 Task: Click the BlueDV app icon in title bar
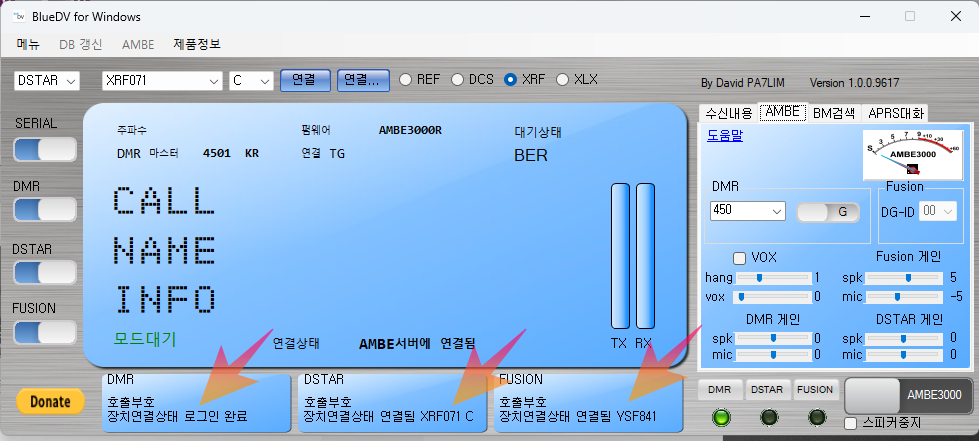17,17
